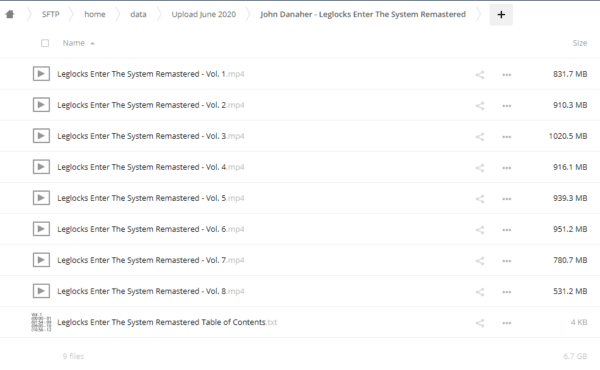Image resolution: width=600 pixels, height=370 pixels.
Task: Open more actions menu for Vol. 1
Action: (x=507, y=75)
